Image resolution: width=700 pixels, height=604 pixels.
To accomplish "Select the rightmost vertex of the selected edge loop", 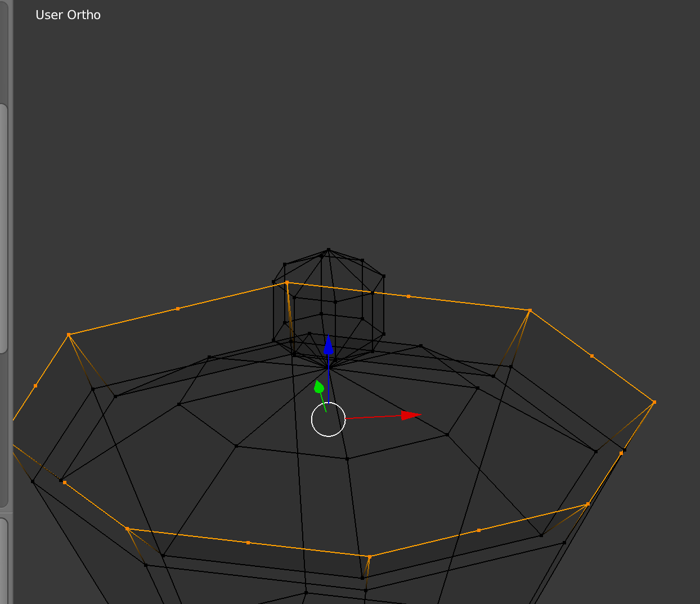I will pyautogui.click(x=654, y=403).
